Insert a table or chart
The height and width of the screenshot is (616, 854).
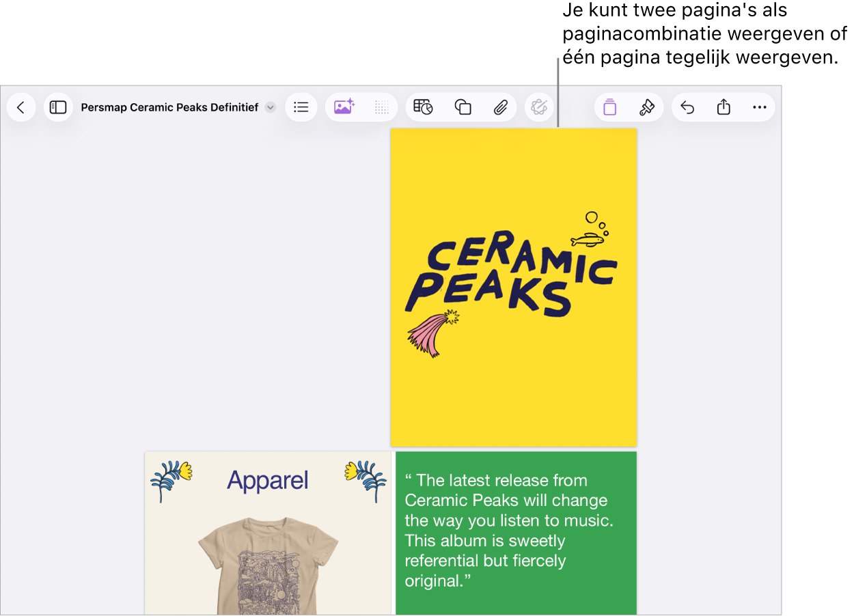(424, 107)
